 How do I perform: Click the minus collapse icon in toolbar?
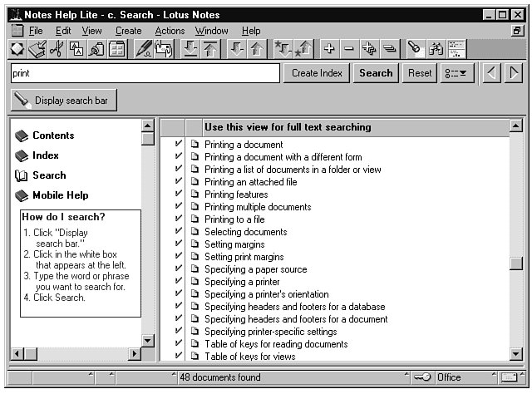pos(349,50)
